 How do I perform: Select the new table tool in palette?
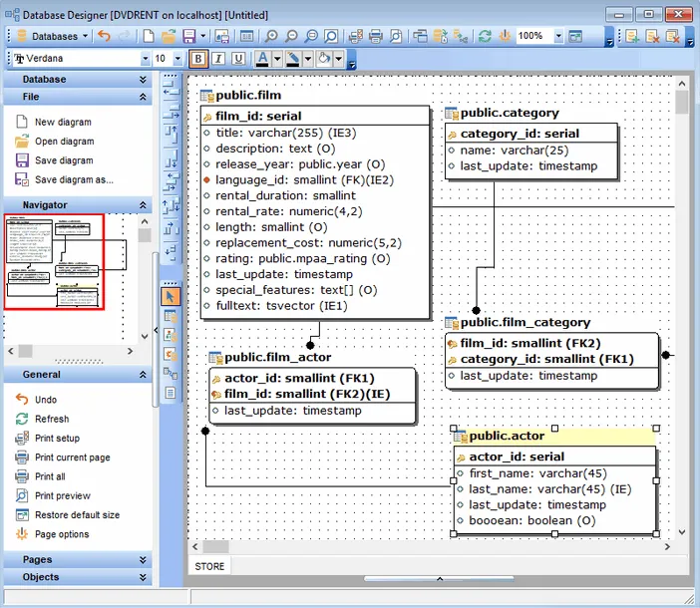pos(170,316)
